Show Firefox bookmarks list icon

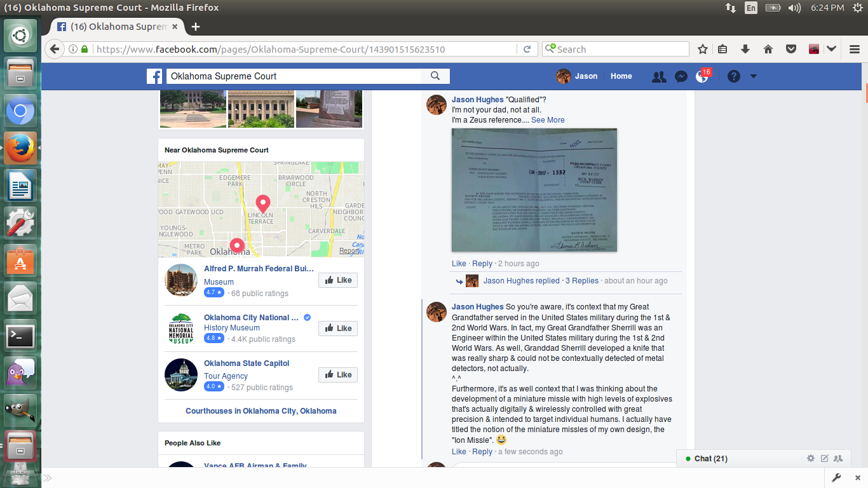723,49
